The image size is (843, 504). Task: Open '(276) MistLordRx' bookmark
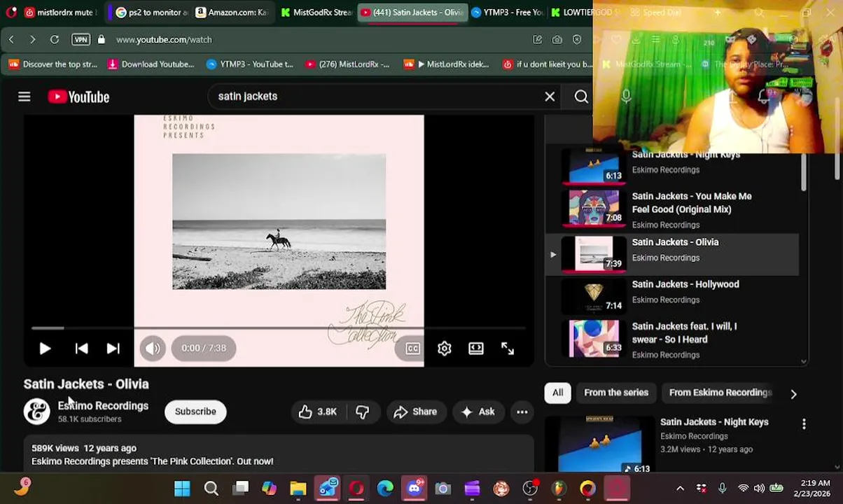pos(347,64)
